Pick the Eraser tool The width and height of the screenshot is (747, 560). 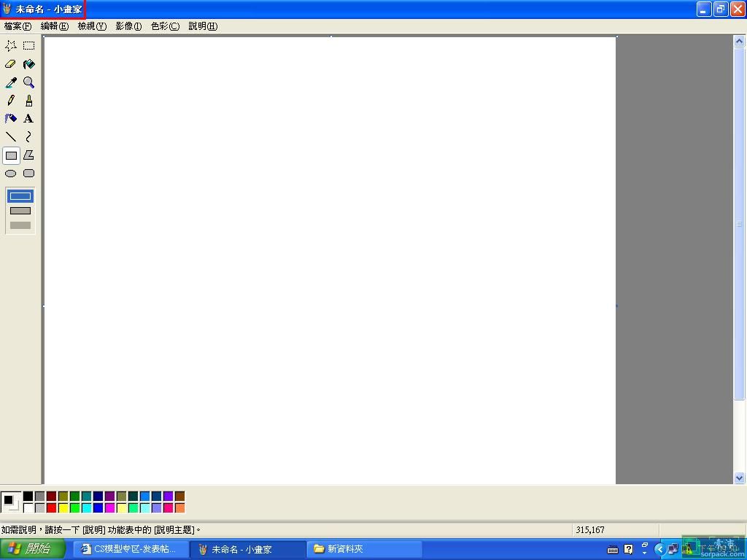click(10, 64)
